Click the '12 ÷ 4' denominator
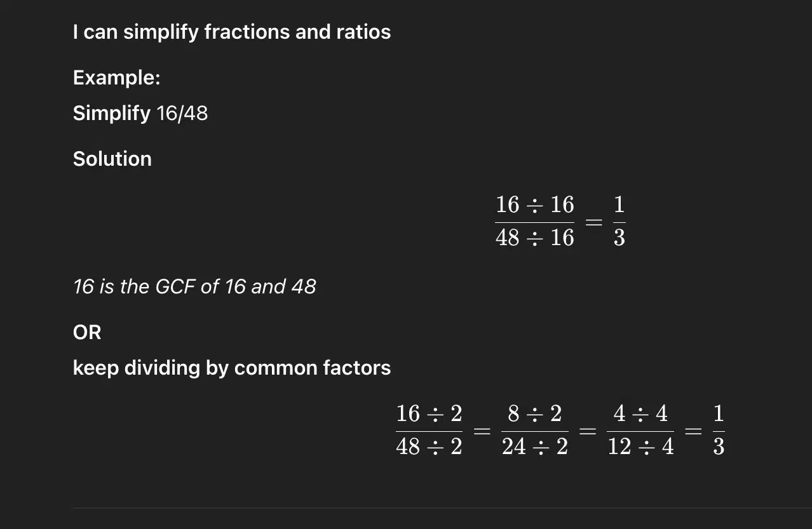The image size is (812, 529). click(x=640, y=448)
